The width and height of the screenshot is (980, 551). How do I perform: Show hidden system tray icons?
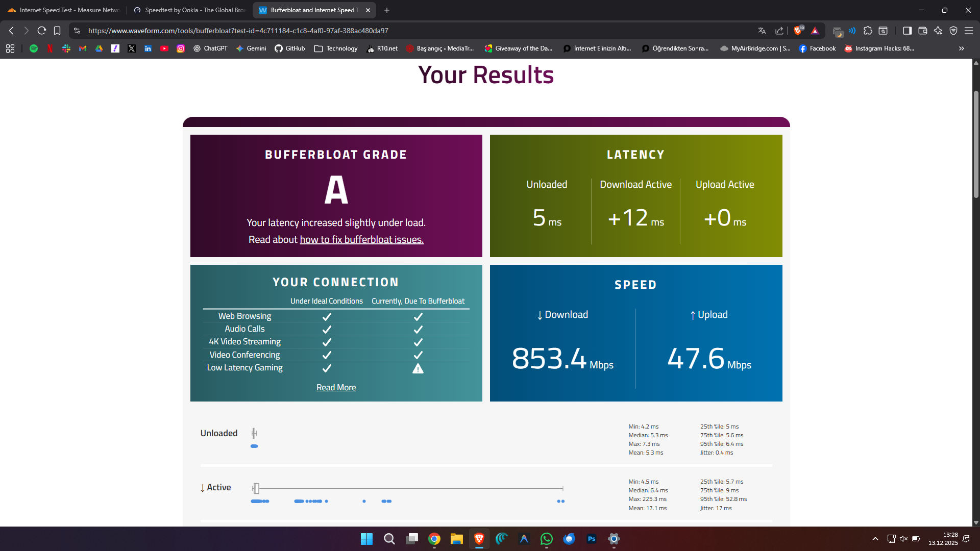click(x=875, y=539)
